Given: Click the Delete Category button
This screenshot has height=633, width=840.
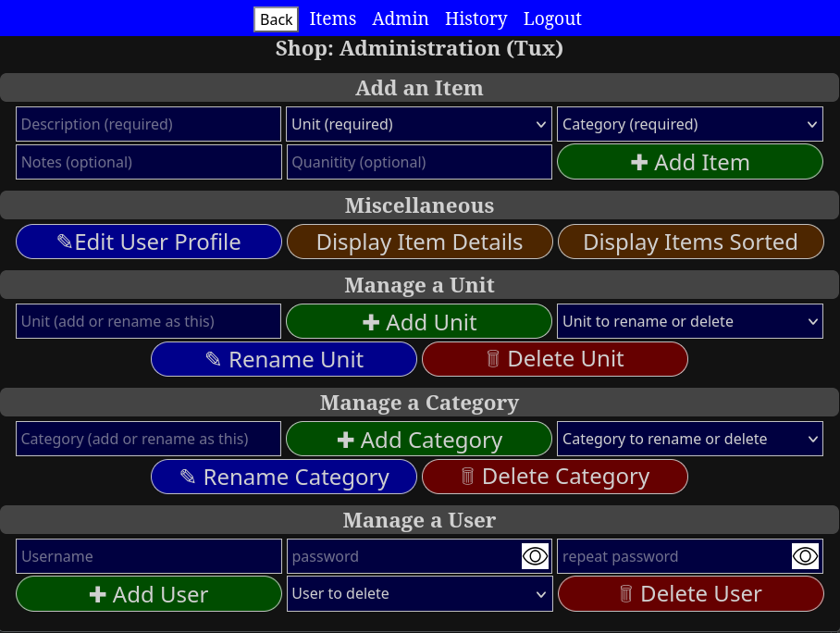Looking at the screenshot, I should [554, 477].
